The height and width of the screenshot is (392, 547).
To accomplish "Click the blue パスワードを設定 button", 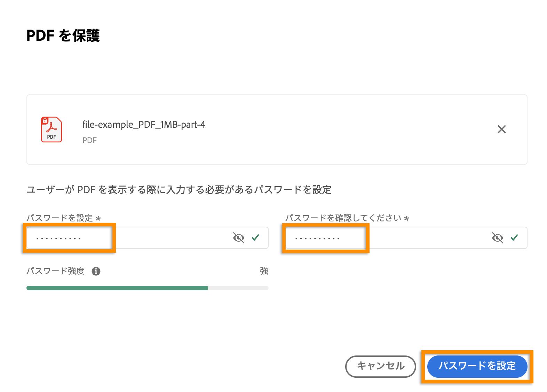I will click(477, 366).
